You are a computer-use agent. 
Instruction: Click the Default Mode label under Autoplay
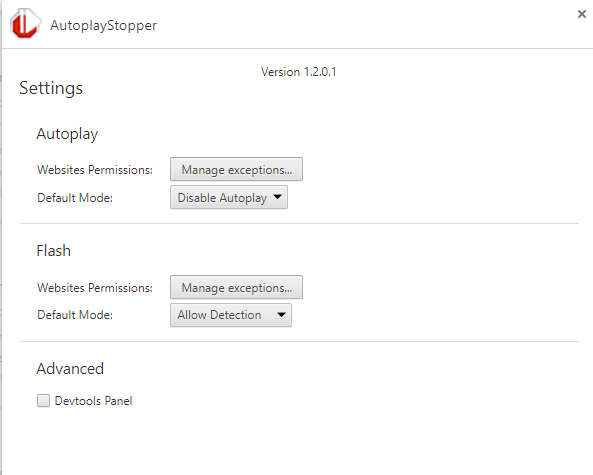click(75, 198)
